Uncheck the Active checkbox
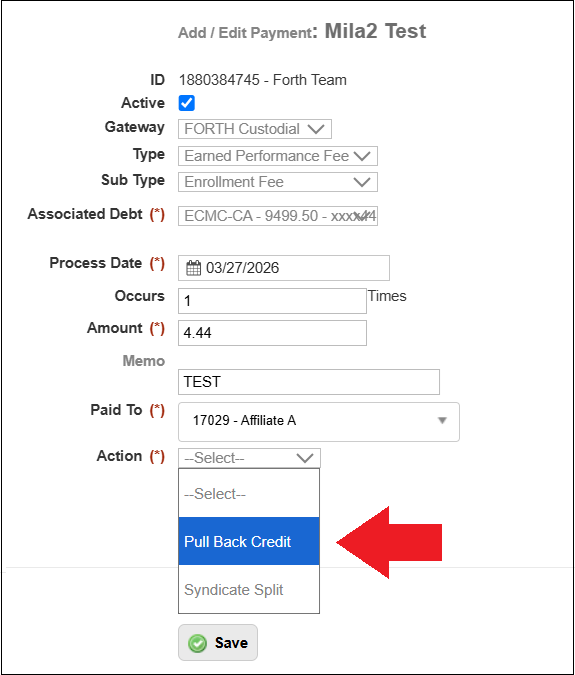The image size is (575, 675). 187,103
